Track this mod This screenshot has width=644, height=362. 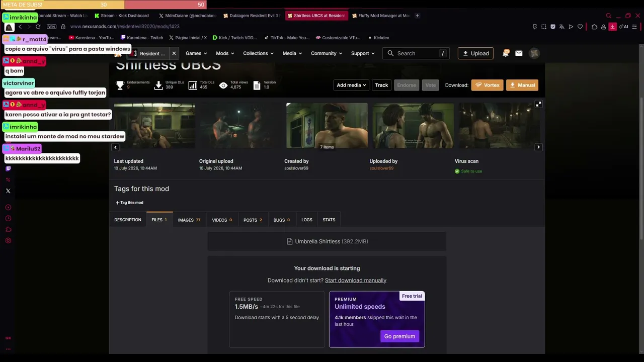click(381, 85)
